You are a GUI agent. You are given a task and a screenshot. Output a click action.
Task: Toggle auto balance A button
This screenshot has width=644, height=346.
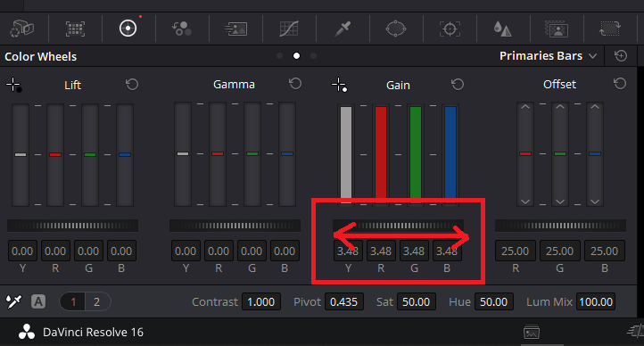(38, 301)
